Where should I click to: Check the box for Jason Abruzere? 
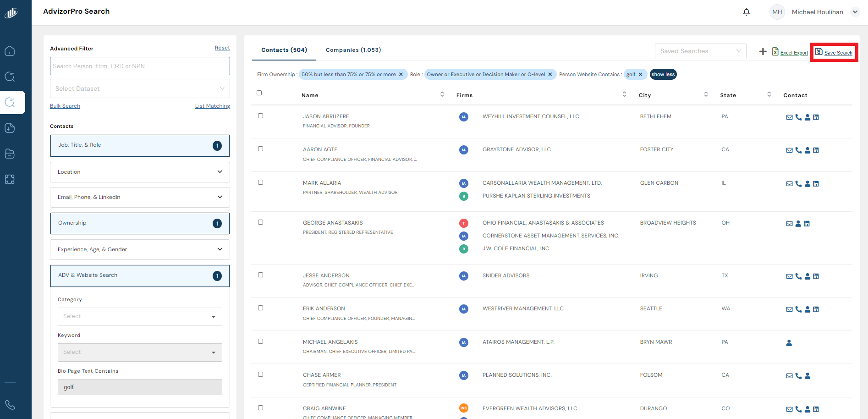pos(260,116)
